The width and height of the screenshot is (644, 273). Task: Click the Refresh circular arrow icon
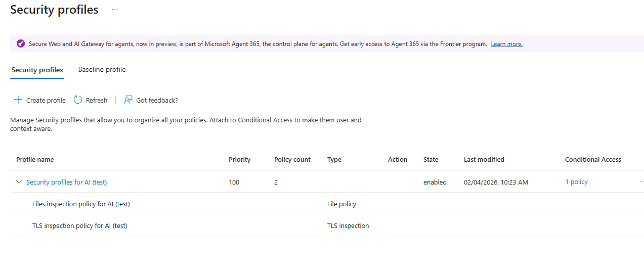click(x=78, y=100)
